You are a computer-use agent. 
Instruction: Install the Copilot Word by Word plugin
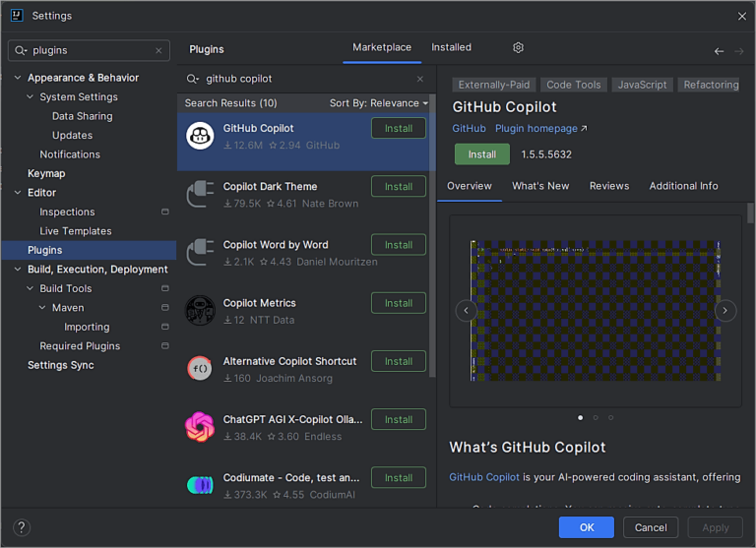[399, 245]
